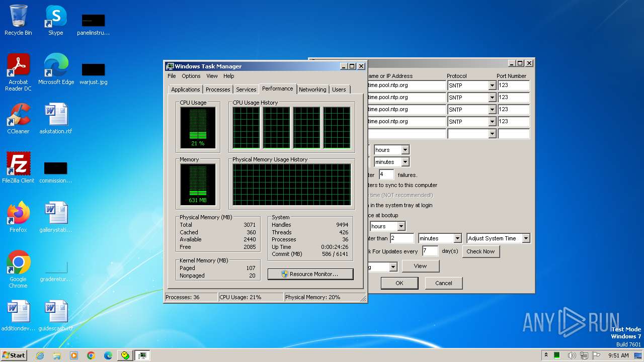Open the Start menu
The image size is (644, 362).
tap(14, 355)
